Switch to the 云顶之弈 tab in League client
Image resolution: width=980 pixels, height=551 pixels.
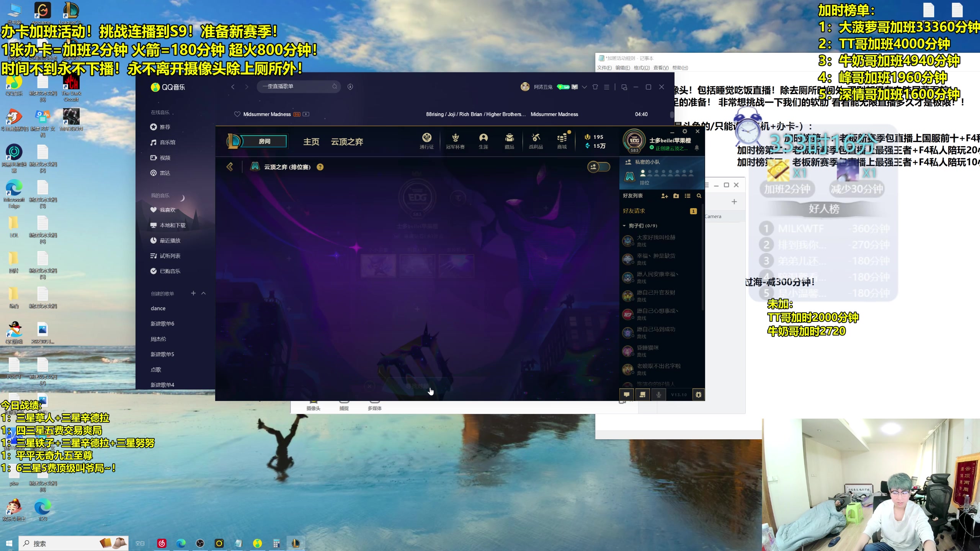point(347,142)
